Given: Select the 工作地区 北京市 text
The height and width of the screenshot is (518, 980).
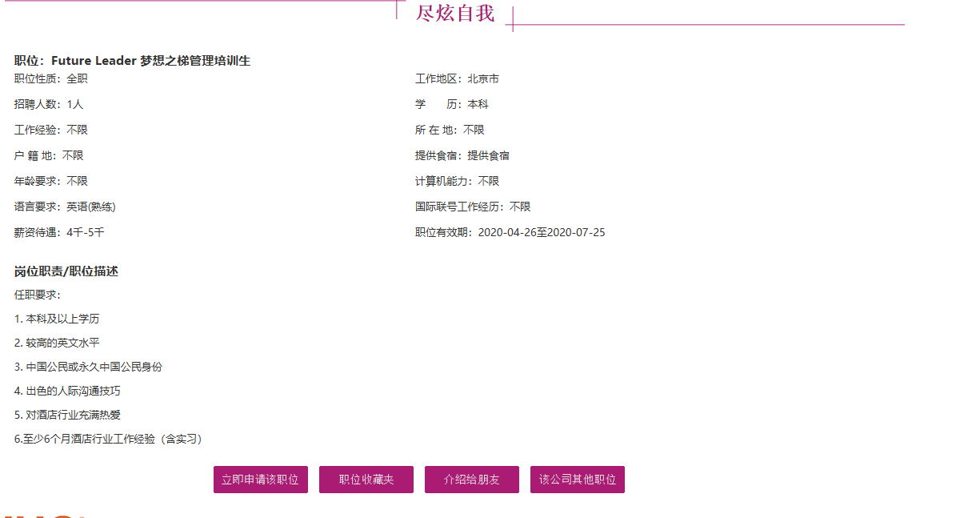Looking at the screenshot, I should pyautogui.click(x=457, y=79).
